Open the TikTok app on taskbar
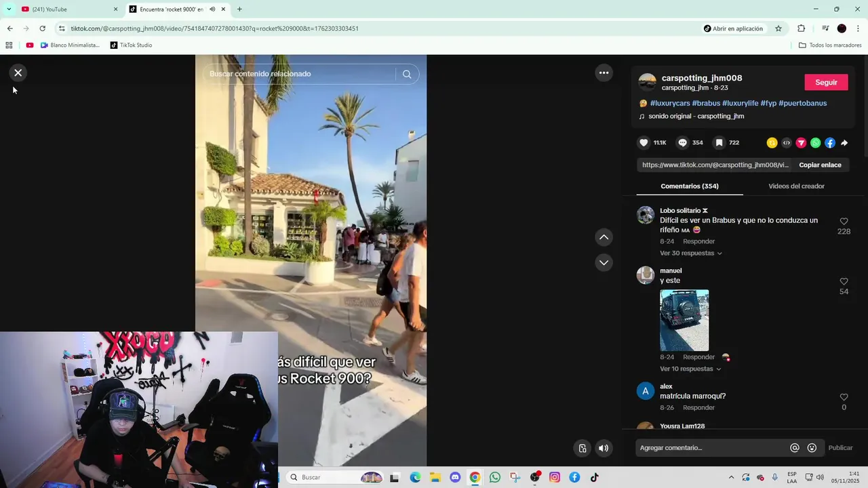Viewport: 868px width, 488px height. pyautogui.click(x=595, y=477)
